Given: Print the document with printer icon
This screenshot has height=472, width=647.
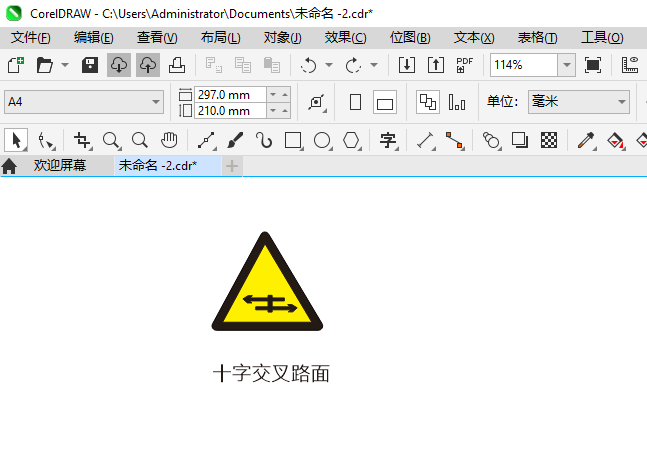Looking at the screenshot, I should pos(177,65).
